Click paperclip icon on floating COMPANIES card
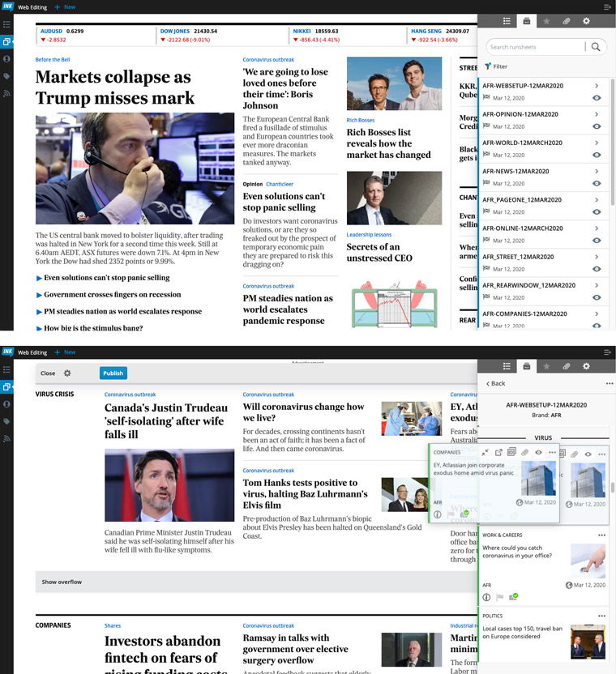Screen dimensions: 616x674 pyautogui.click(x=524, y=452)
